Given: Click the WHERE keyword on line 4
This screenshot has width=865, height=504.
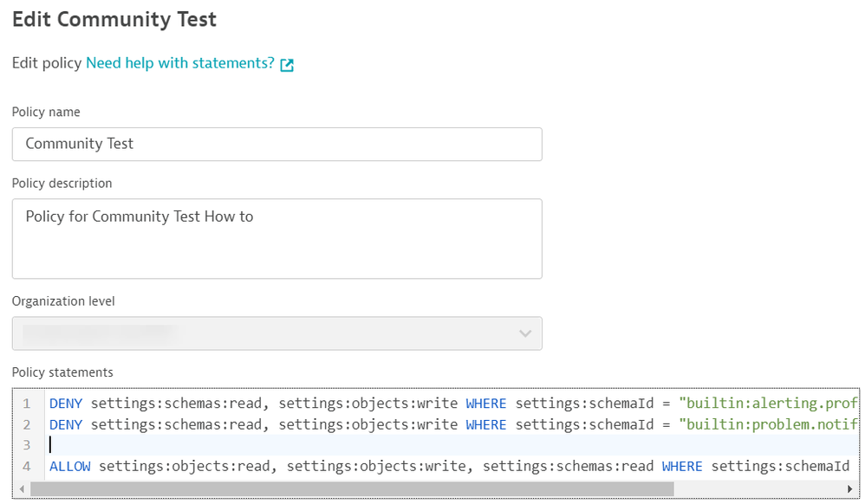Looking at the screenshot, I should pyautogui.click(x=682, y=466).
